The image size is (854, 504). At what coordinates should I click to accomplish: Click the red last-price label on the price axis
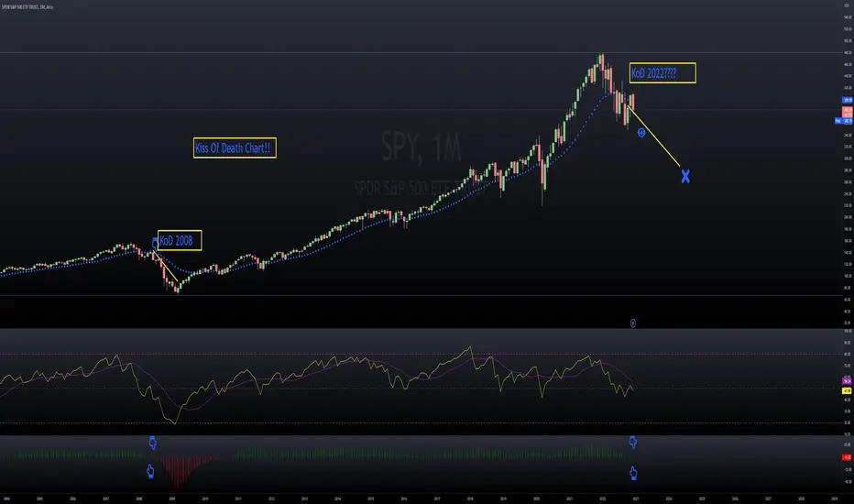pos(848,112)
